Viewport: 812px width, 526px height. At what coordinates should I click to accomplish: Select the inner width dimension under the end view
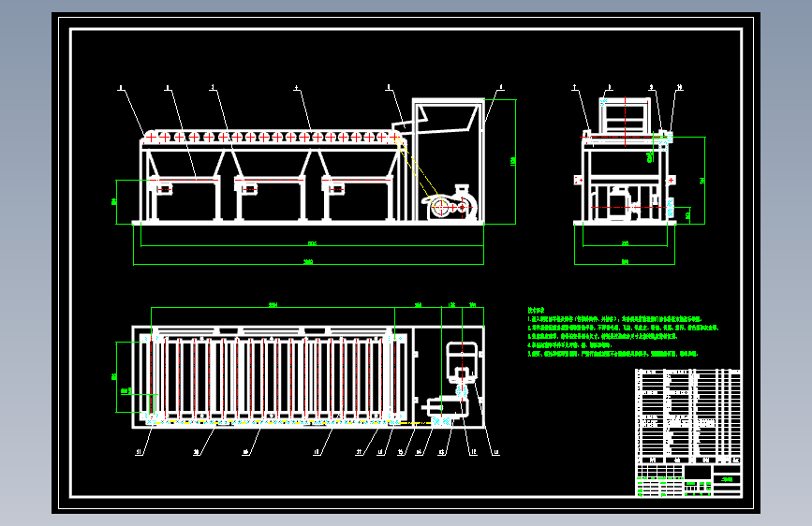(x=625, y=243)
